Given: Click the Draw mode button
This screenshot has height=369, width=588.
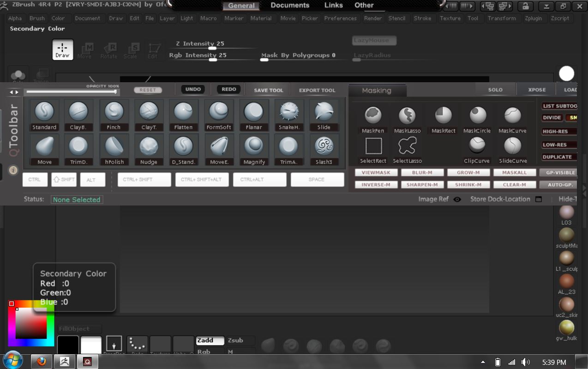Looking at the screenshot, I should point(62,50).
